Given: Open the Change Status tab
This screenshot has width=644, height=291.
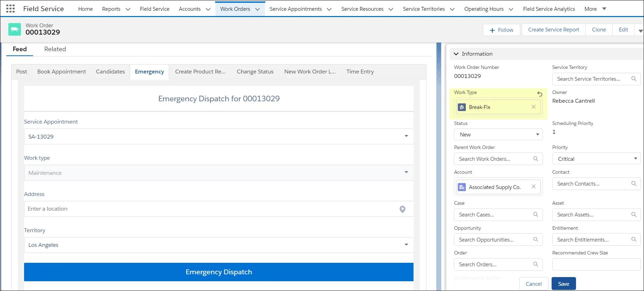Looking at the screenshot, I should (255, 72).
